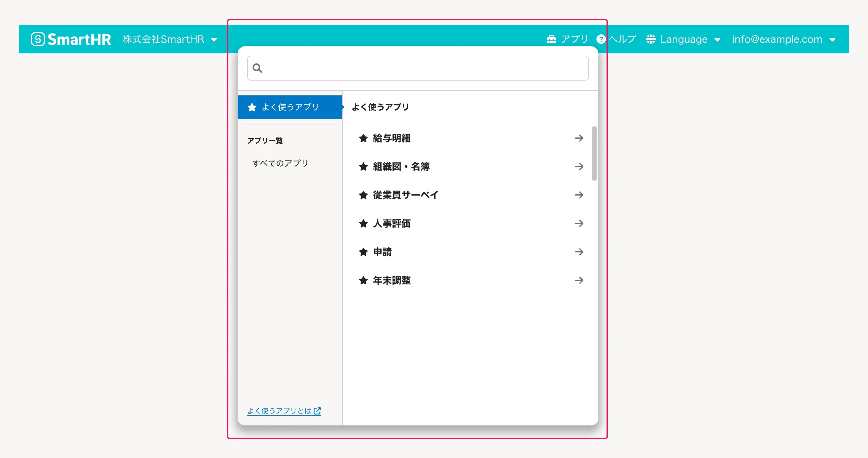868x458 pixels.
Task: Toggle favorite star for 組織図・名簿
Action: click(x=363, y=167)
